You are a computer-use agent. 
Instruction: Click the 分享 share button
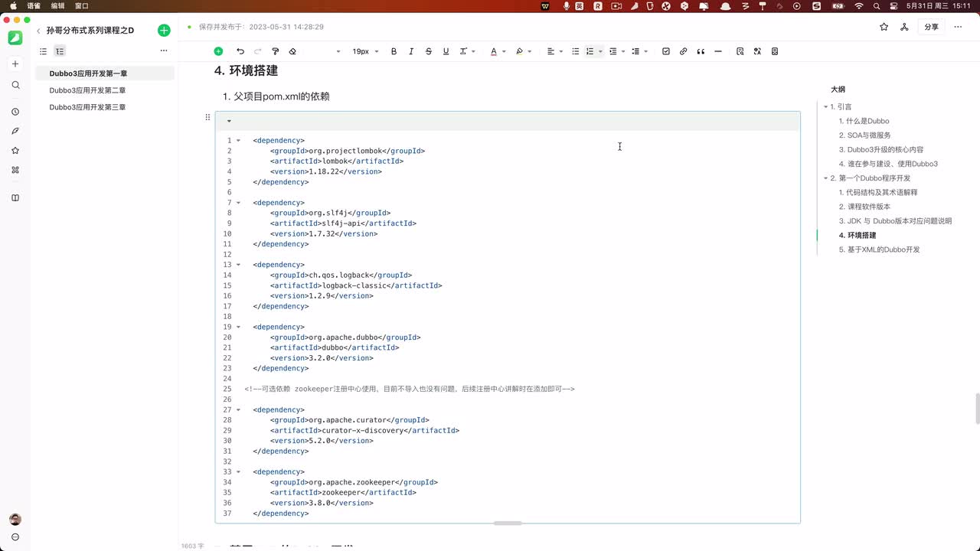point(931,27)
